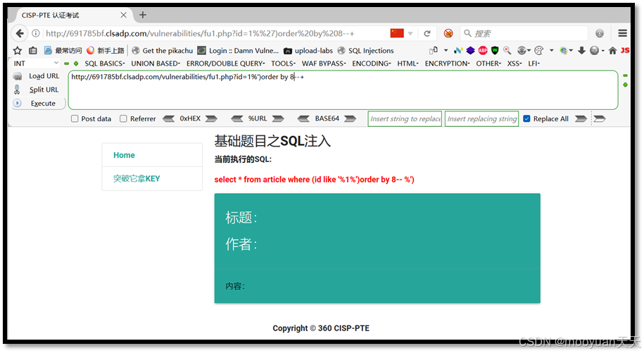Click the HackBar green plus dot icon

pyautogui.click(x=76, y=63)
